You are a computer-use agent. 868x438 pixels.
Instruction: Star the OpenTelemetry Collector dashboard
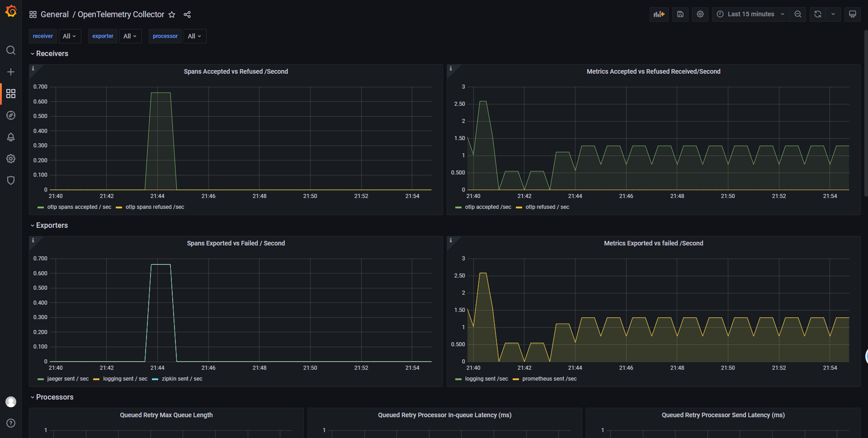point(172,14)
